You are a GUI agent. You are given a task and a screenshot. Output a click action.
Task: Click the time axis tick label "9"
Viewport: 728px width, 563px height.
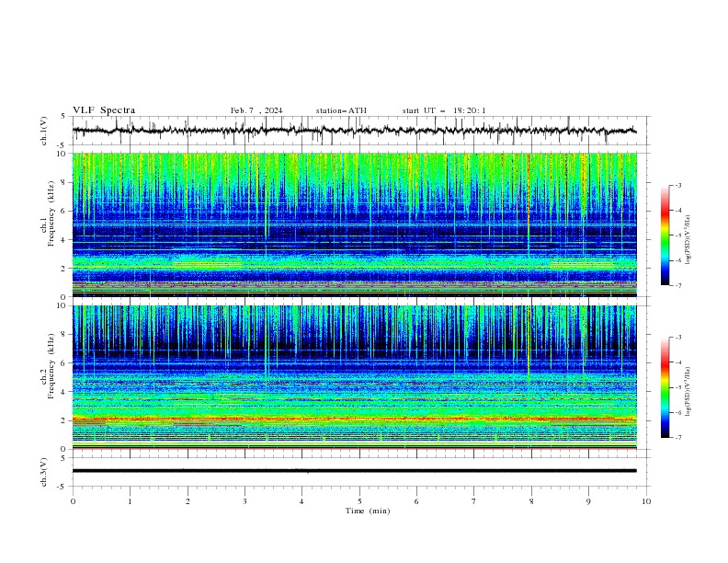click(588, 501)
